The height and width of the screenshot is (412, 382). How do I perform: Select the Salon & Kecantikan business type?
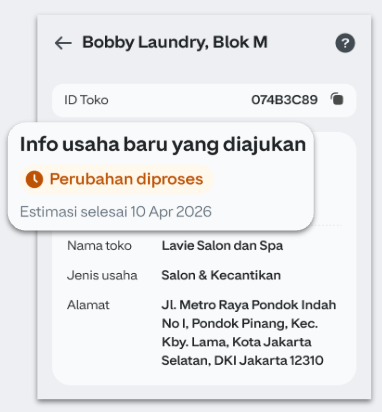coord(221,275)
